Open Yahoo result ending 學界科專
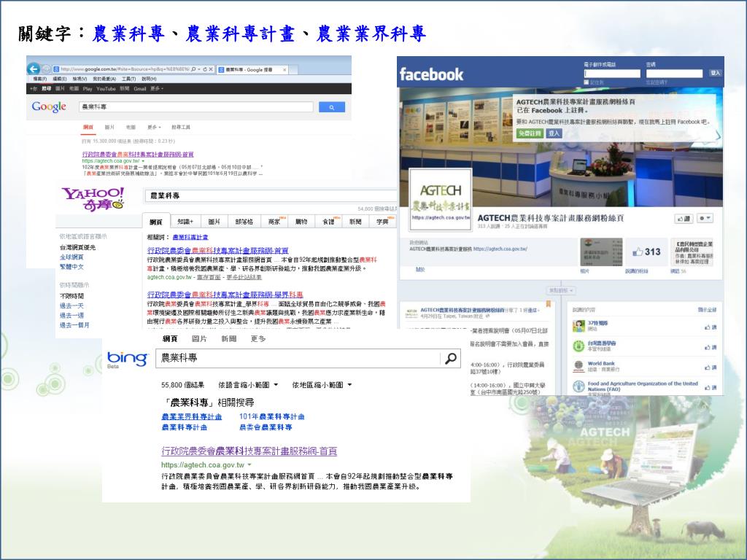Image resolution: width=747 pixels, height=560 pixels. pos(225,295)
